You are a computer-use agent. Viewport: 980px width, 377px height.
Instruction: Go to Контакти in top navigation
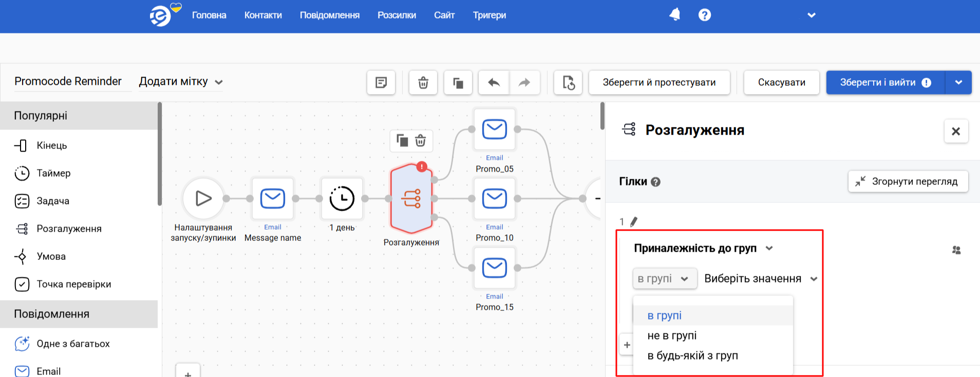pos(263,15)
